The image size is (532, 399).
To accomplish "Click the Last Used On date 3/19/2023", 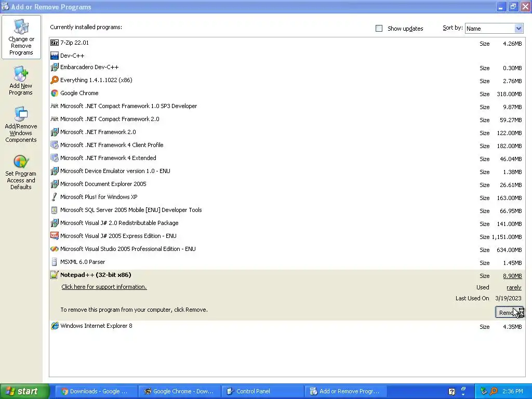I will (508, 298).
